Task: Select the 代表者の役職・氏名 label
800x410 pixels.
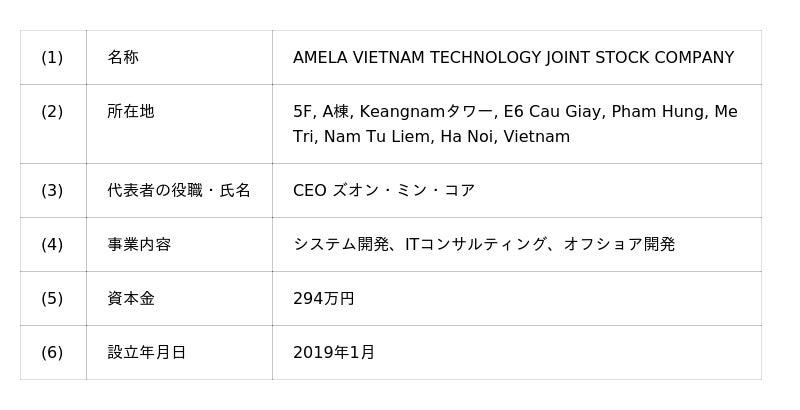Action: click(x=179, y=190)
